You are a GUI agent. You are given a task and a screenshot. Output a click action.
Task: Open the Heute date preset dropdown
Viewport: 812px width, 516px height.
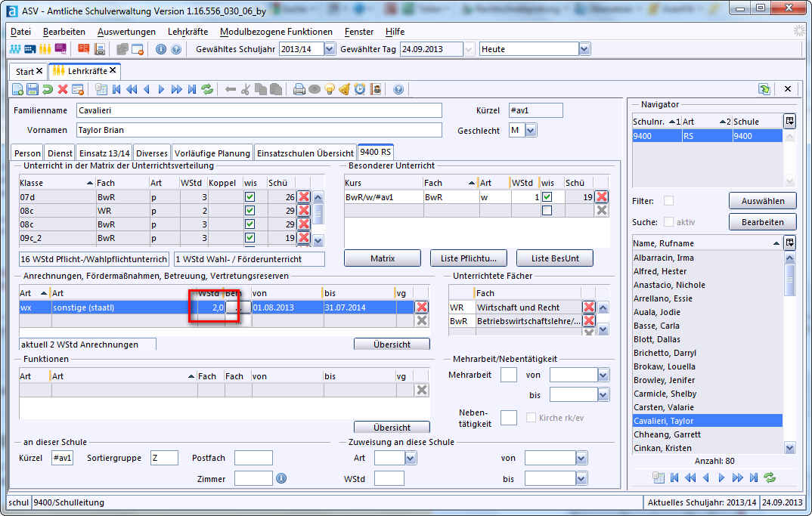pos(584,49)
